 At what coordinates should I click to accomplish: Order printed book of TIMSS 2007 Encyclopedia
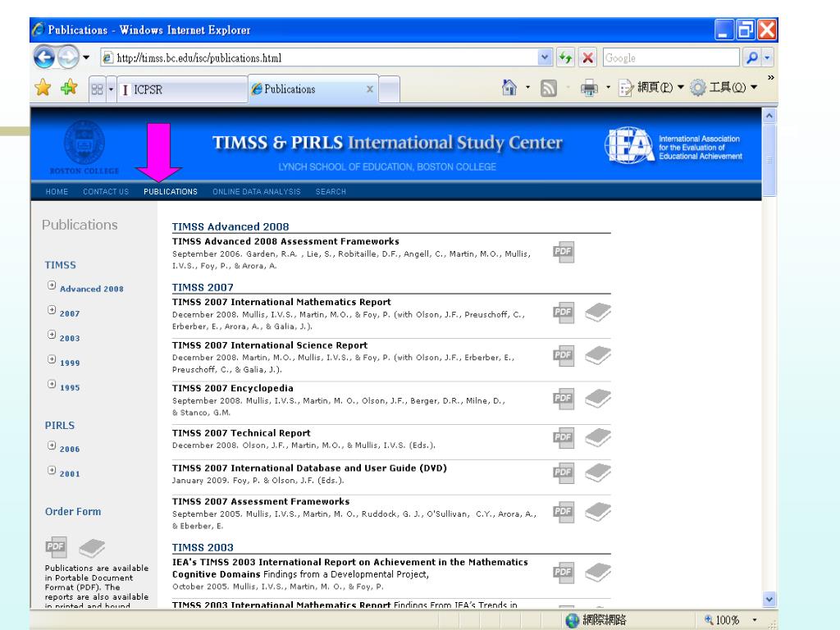598,399
